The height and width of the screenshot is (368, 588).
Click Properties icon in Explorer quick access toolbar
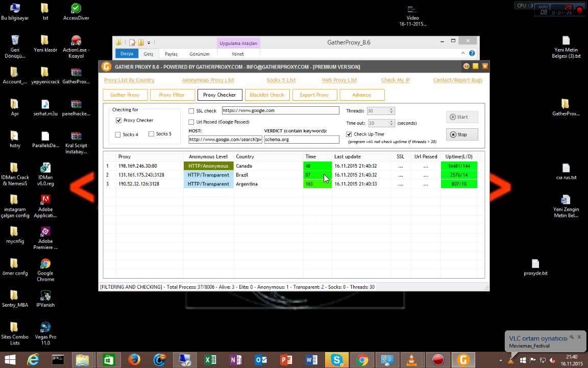point(132,42)
